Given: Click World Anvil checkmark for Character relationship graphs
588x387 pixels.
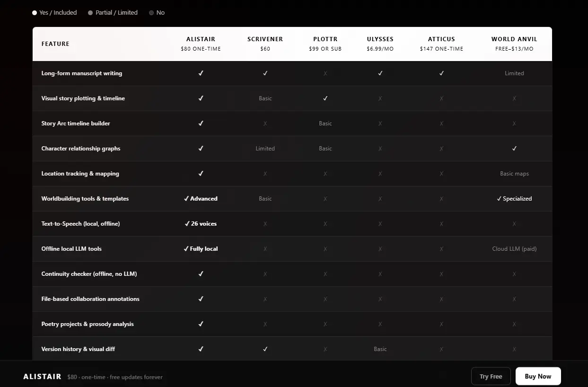Looking at the screenshot, I should [514, 149].
